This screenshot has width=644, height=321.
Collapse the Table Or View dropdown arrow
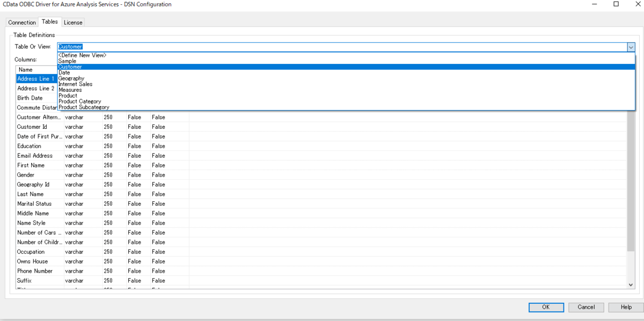(x=631, y=47)
